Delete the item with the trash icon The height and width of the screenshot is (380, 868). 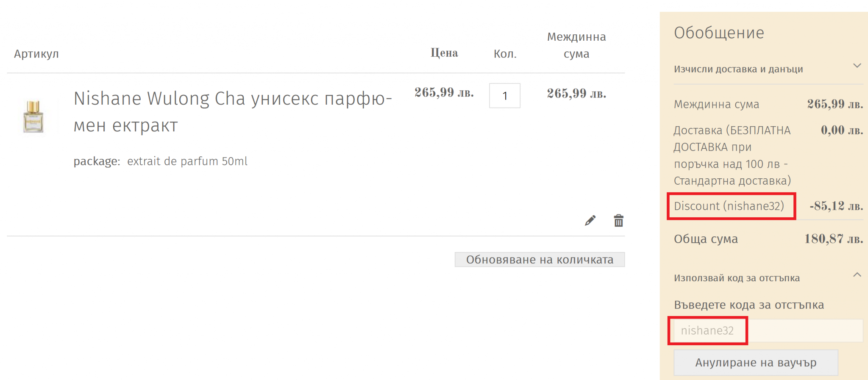618,221
